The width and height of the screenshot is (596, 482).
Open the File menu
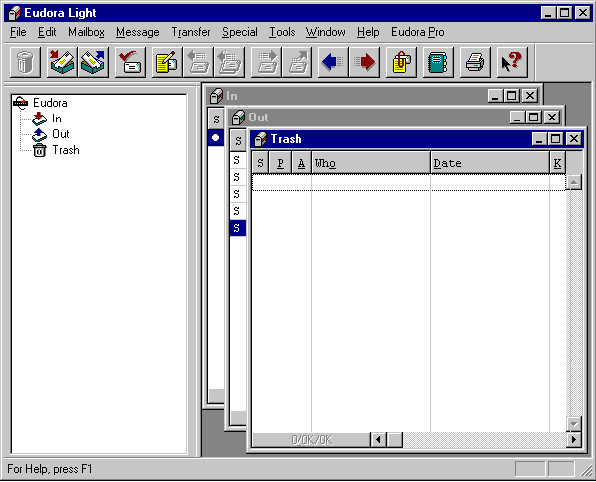tap(18, 32)
